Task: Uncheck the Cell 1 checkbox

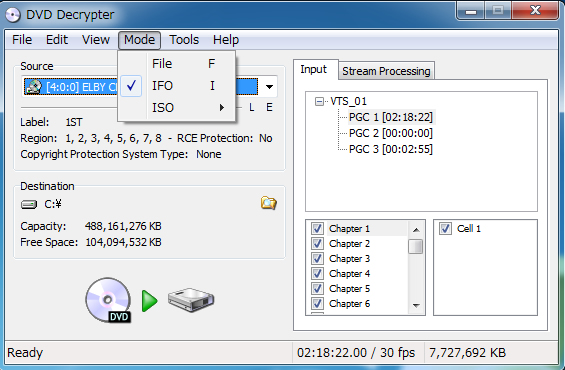Action: click(x=445, y=228)
